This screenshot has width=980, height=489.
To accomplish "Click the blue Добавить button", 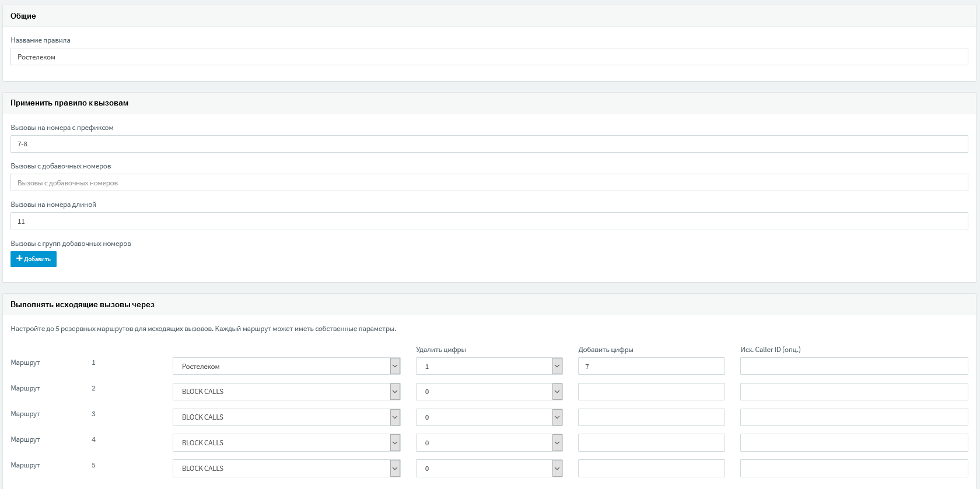I will pos(33,259).
